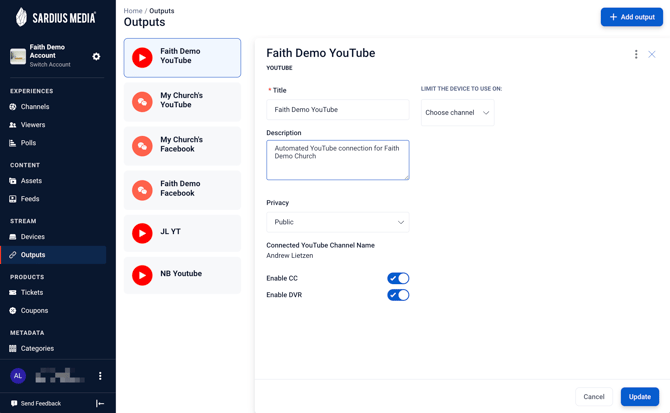Screen dimensions: 670x413
Task: Click Send Feedback
Action: pyautogui.click(x=36, y=403)
